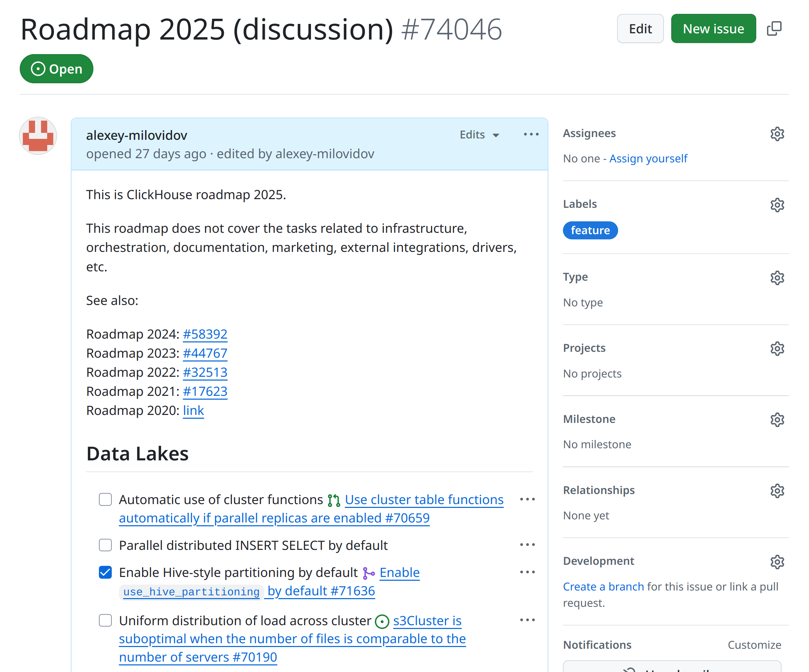Click opened 27 days ago timestamp
809x672 pixels.
(x=146, y=154)
